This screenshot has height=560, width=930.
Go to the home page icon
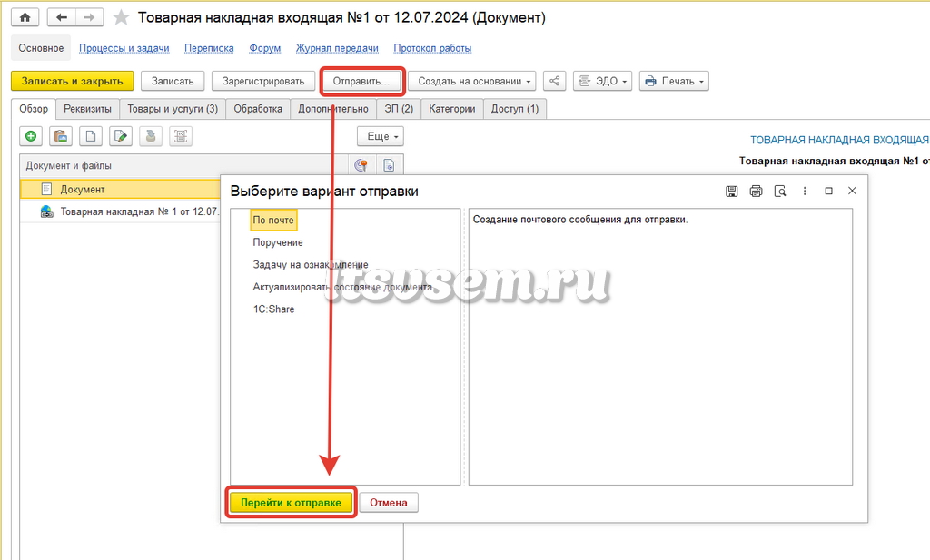pyautogui.click(x=25, y=17)
